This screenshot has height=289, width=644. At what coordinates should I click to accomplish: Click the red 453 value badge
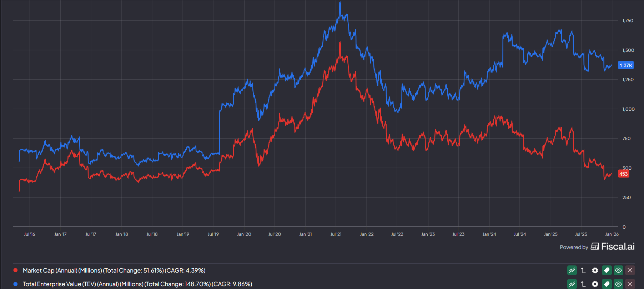coord(623,174)
